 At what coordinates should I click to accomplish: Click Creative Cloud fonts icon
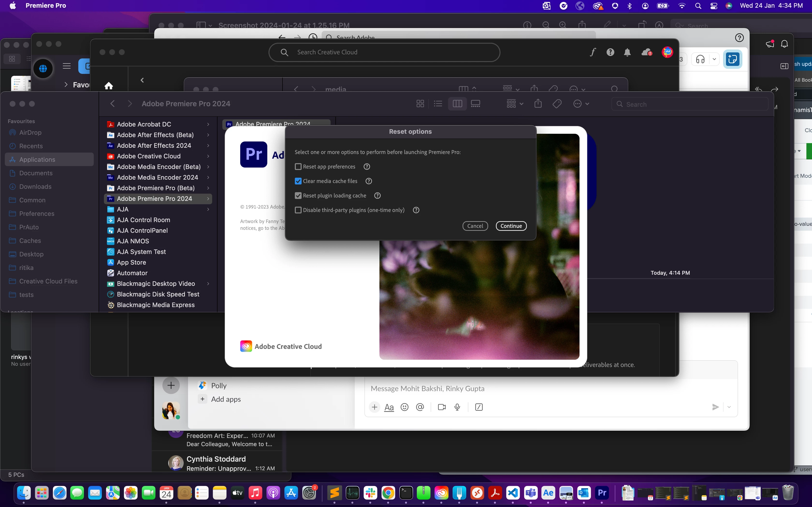(593, 52)
